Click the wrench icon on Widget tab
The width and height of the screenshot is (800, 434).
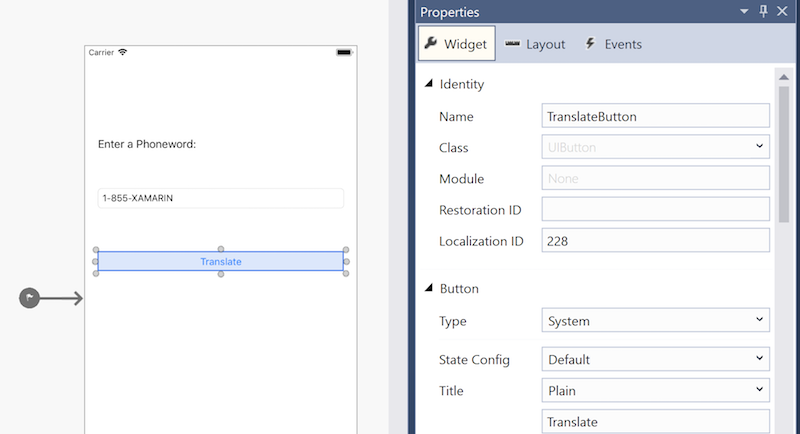(431, 44)
